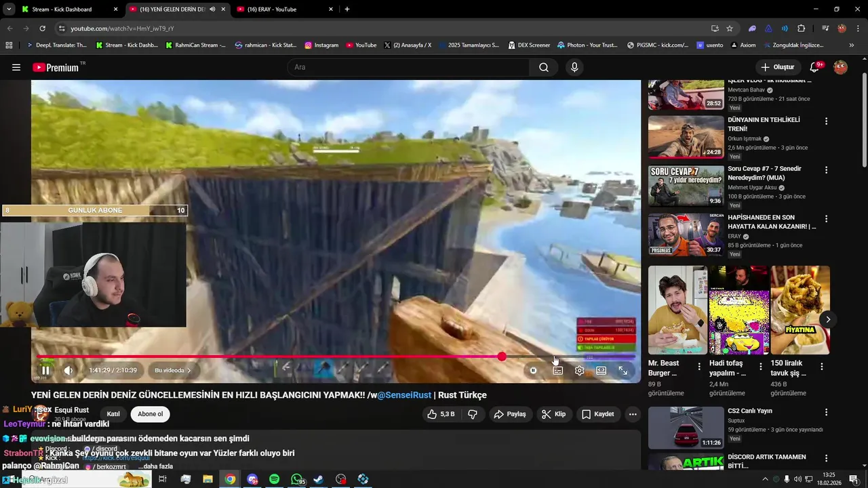Image resolution: width=868 pixels, height=488 pixels.
Task: Open the Steam taskbar icon
Action: (319, 479)
